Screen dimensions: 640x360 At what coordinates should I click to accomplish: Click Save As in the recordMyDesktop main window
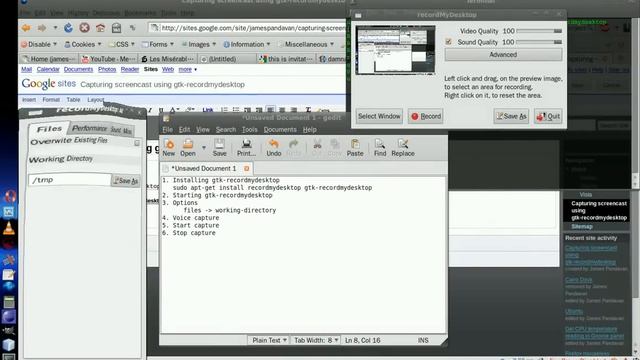click(x=511, y=116)
